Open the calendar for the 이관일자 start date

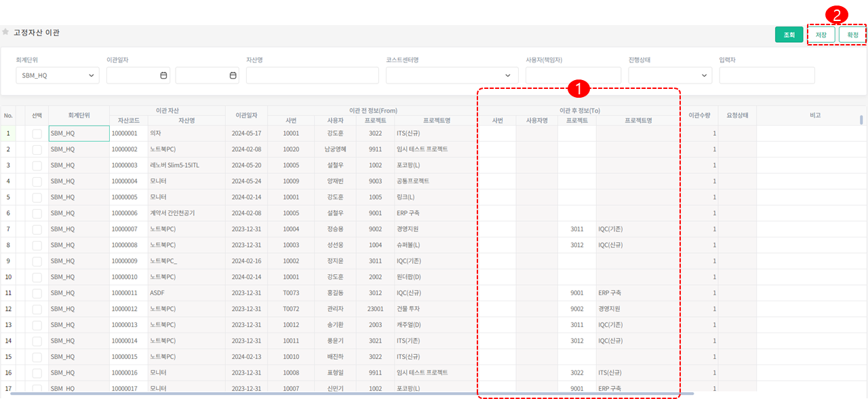coord(163,75)
